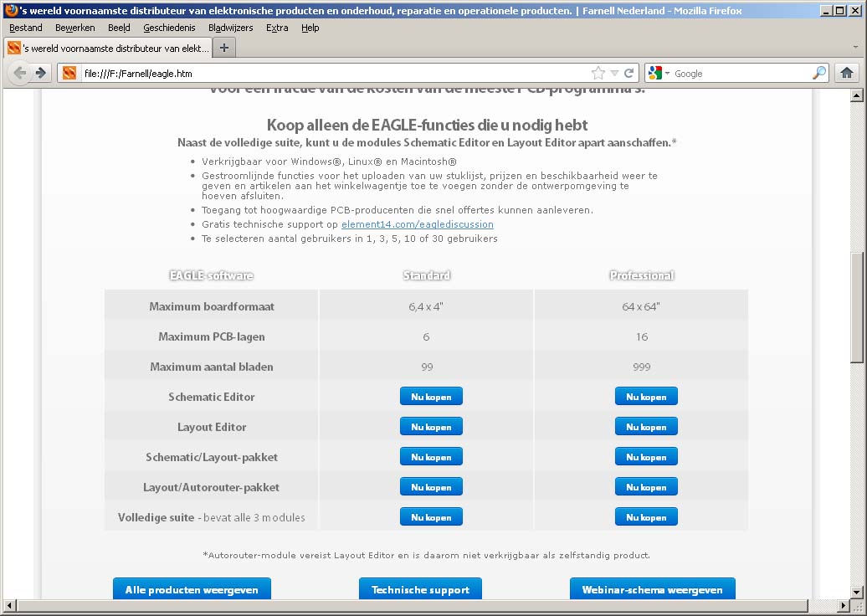Click the Standard PCB-lagen value '6'
Viewport: 867px width, 616px height.
coord(426,336)
